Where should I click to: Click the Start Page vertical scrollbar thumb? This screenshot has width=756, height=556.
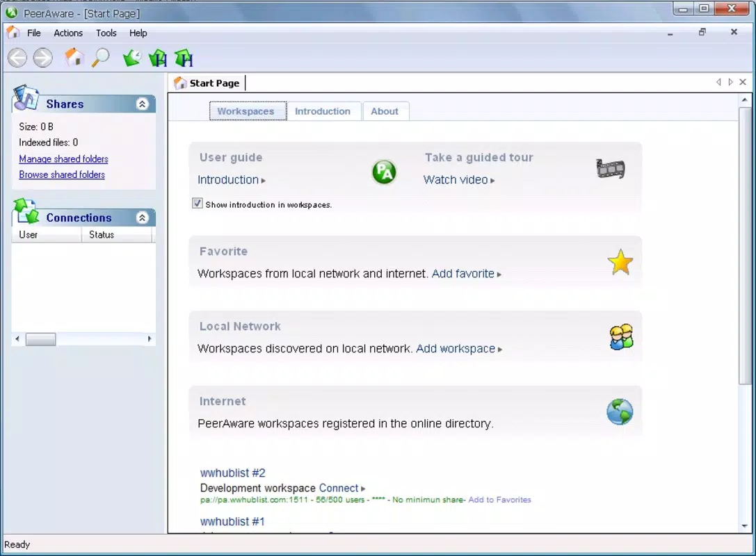click(x=745, y=246)
